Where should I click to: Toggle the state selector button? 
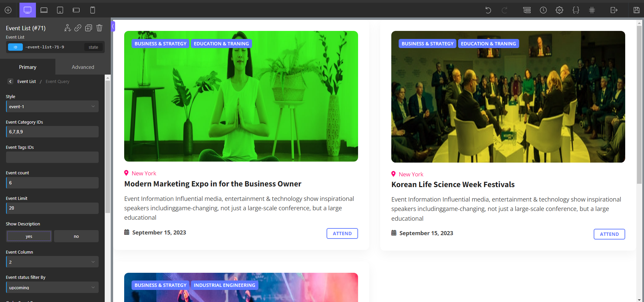93,47
